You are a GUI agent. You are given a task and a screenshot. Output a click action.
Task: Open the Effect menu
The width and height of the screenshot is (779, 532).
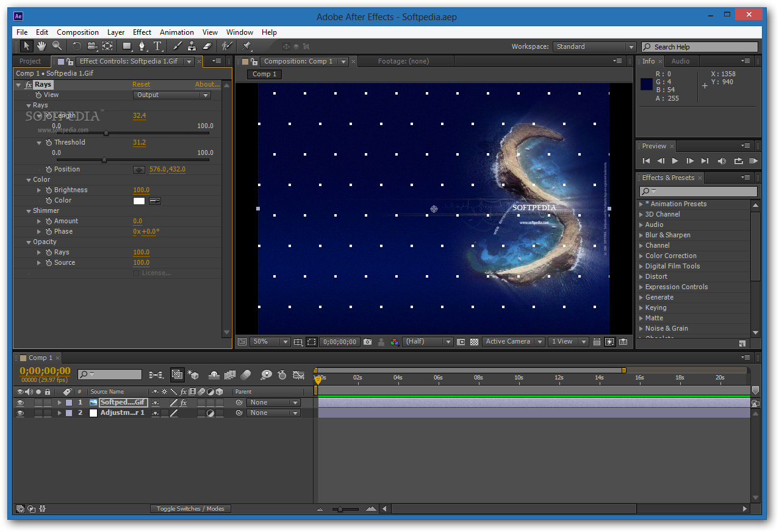[x=142, y=32]
